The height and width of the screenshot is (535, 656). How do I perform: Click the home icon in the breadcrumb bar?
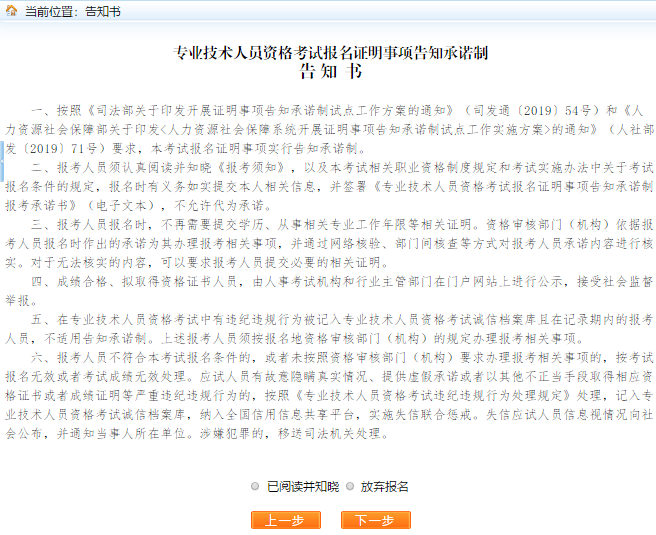[12, 11]
